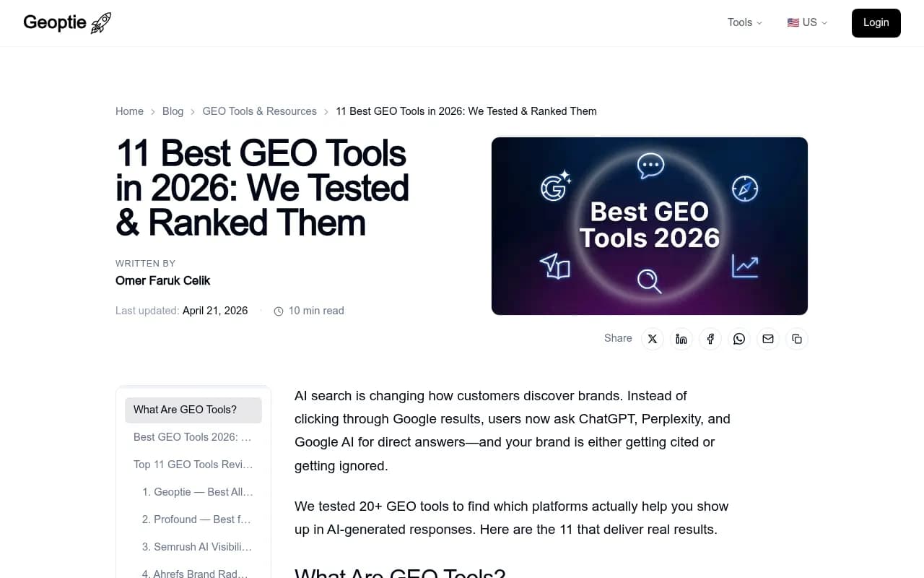The image size is (924, 578).
Task: Click the 10 min read label
Action: [x=316, y=311]
